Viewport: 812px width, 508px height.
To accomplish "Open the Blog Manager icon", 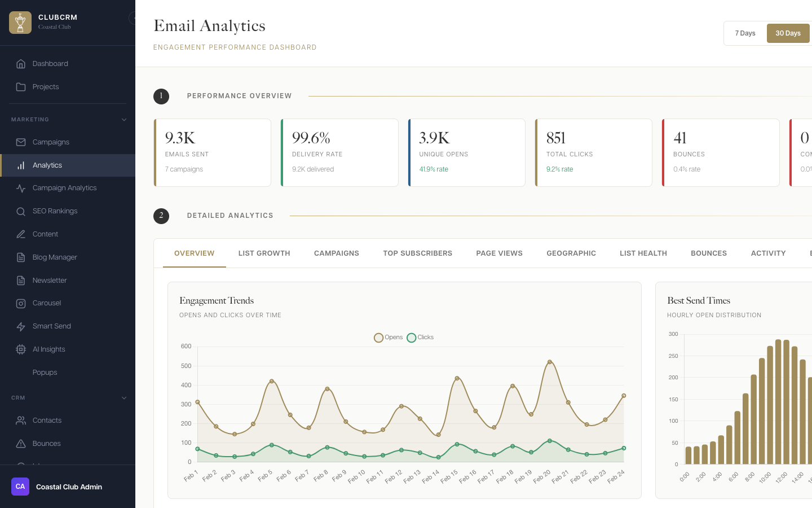I will tap(21, 257).
